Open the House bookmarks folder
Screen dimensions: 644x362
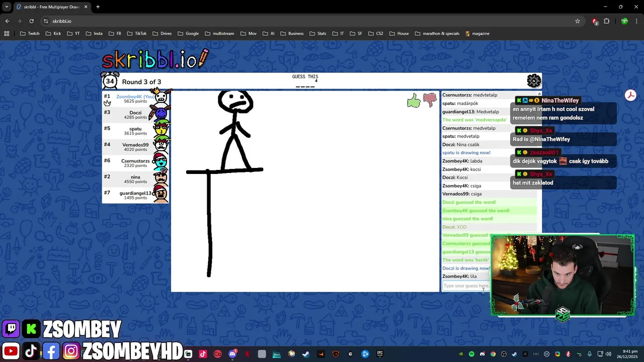399,34
